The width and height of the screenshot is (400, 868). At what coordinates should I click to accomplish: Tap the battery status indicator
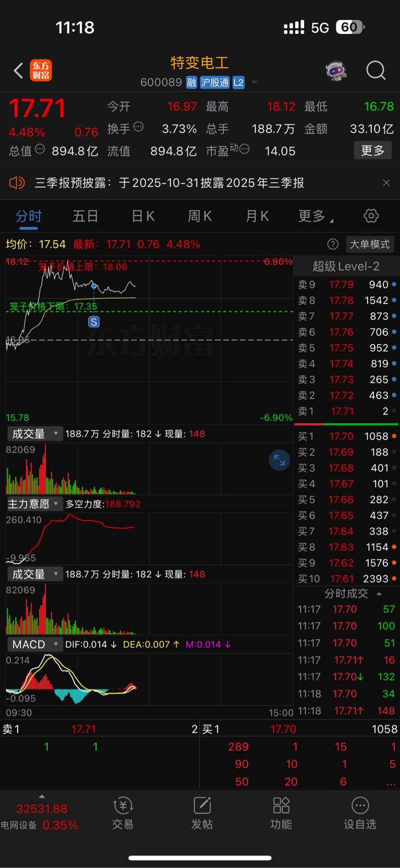click(351, 27)
